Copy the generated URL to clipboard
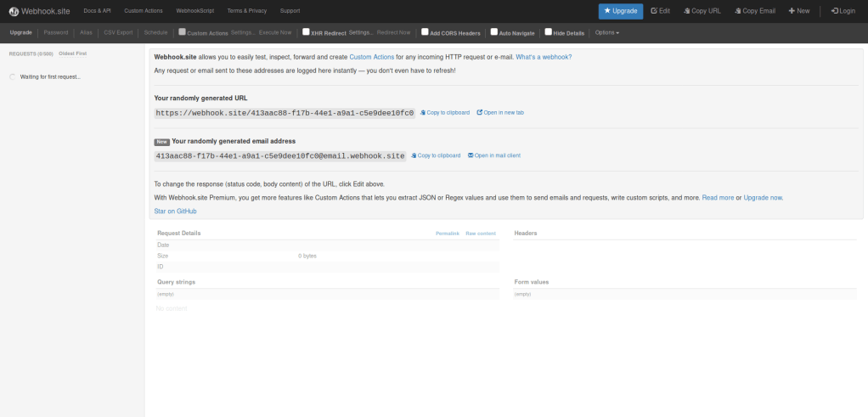This screenshot has width=868, height=417. coord(445,112)
